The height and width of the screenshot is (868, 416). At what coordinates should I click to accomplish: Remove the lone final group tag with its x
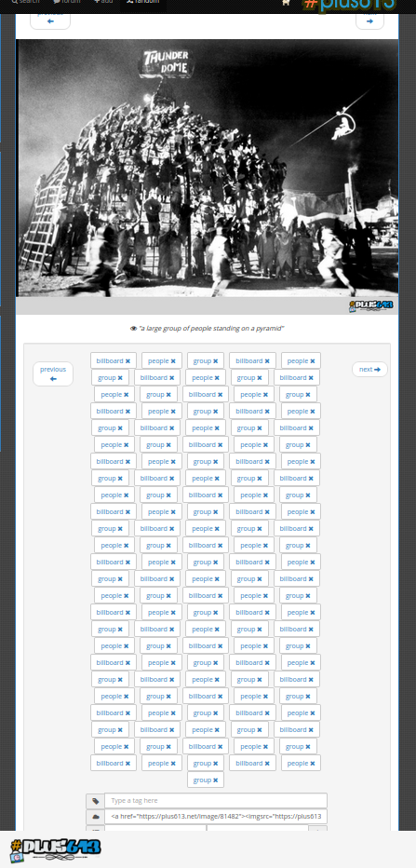click(215, 780)
